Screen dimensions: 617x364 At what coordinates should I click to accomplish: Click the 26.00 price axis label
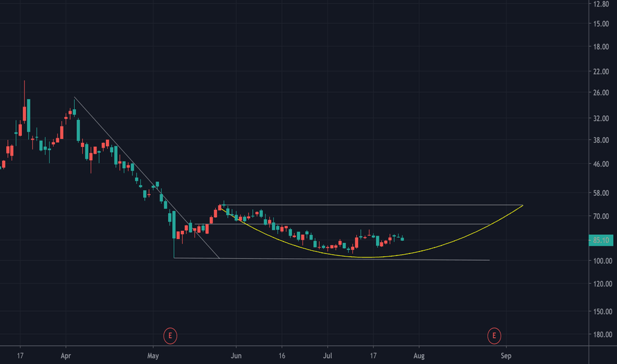601,93
